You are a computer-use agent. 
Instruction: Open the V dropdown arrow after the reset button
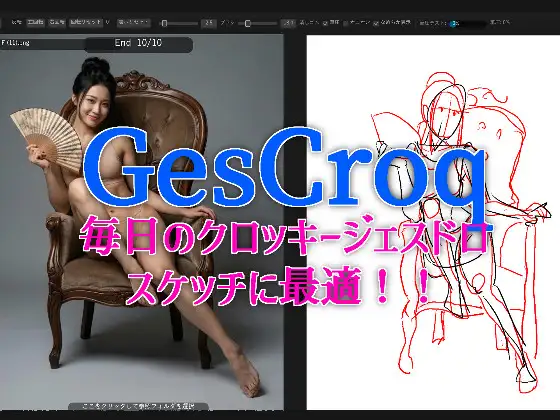(108, 22)
